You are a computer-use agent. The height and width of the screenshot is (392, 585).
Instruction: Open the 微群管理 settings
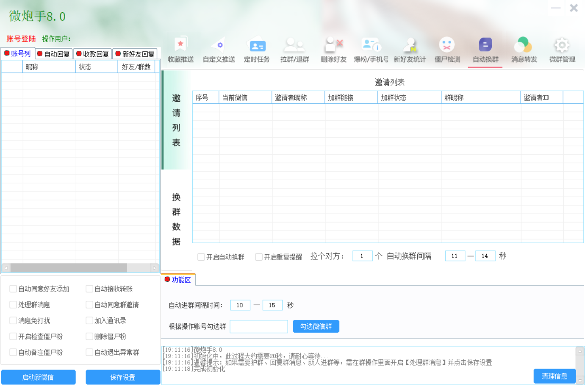(x=562, y=50)
